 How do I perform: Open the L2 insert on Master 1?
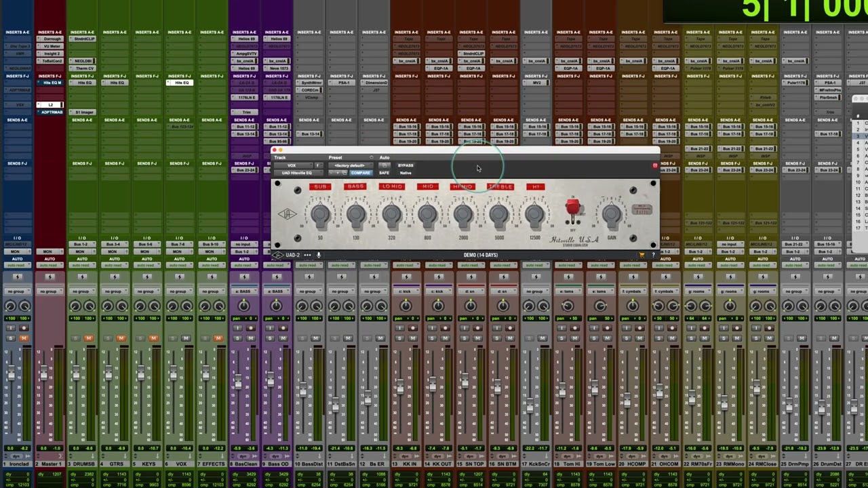click(x=50, y=105)
